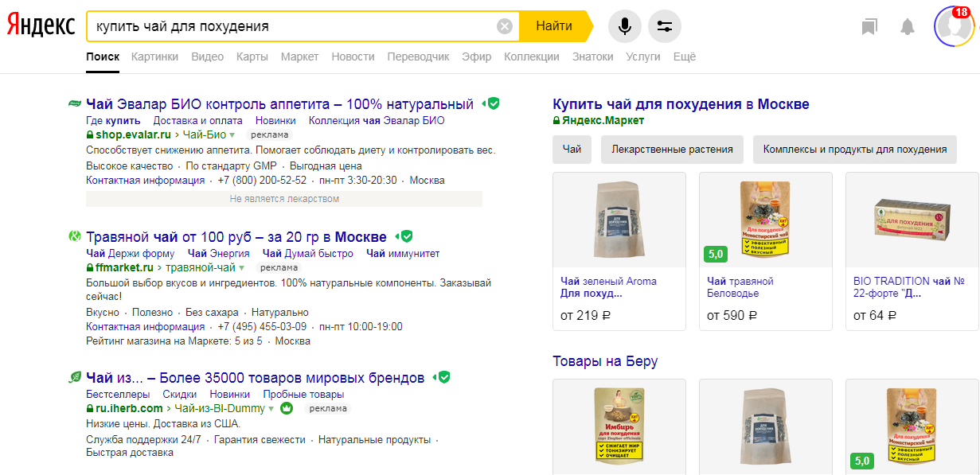Click the verified shield icon on the Evalar result
This screenshot has height=475, width=980.
tap(493, 103)
